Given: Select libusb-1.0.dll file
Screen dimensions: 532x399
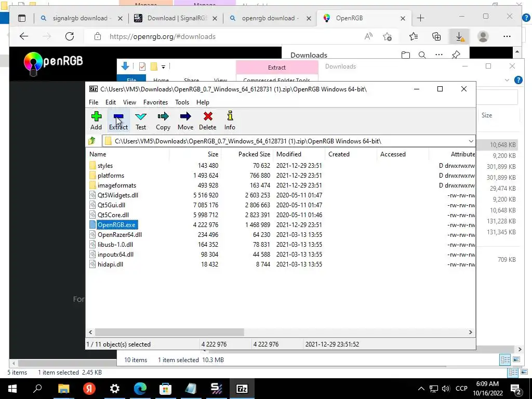Looking at the screenshot, I should click(x=115, y=244).
